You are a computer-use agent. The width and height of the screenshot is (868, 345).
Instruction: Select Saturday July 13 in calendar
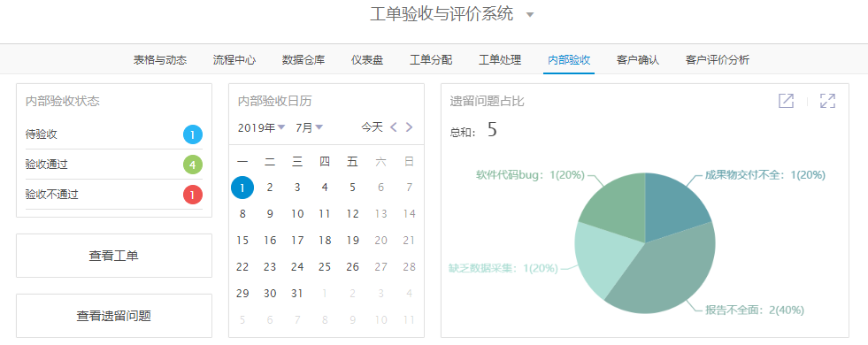coord(380,214)
